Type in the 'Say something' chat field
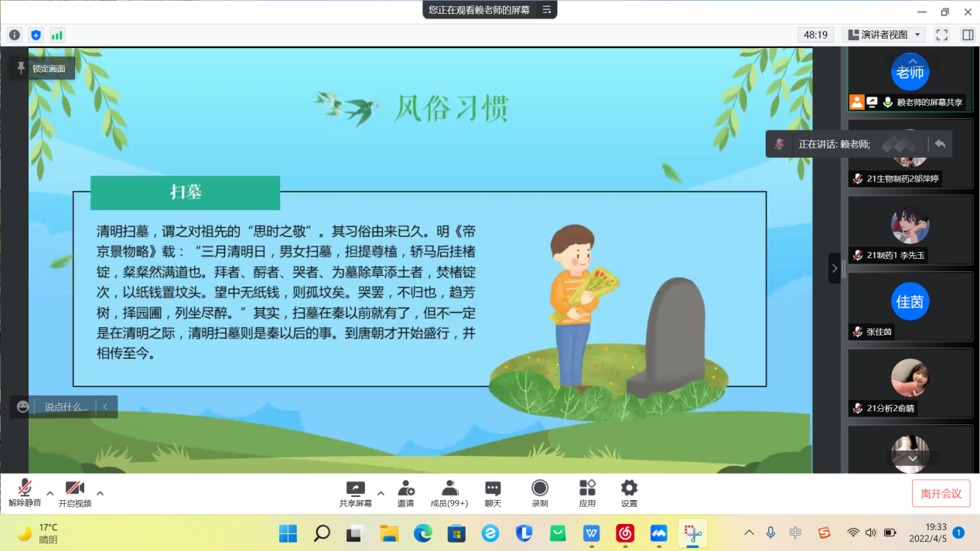This screenshot has height=551, width=980. [x=66, y=406]
